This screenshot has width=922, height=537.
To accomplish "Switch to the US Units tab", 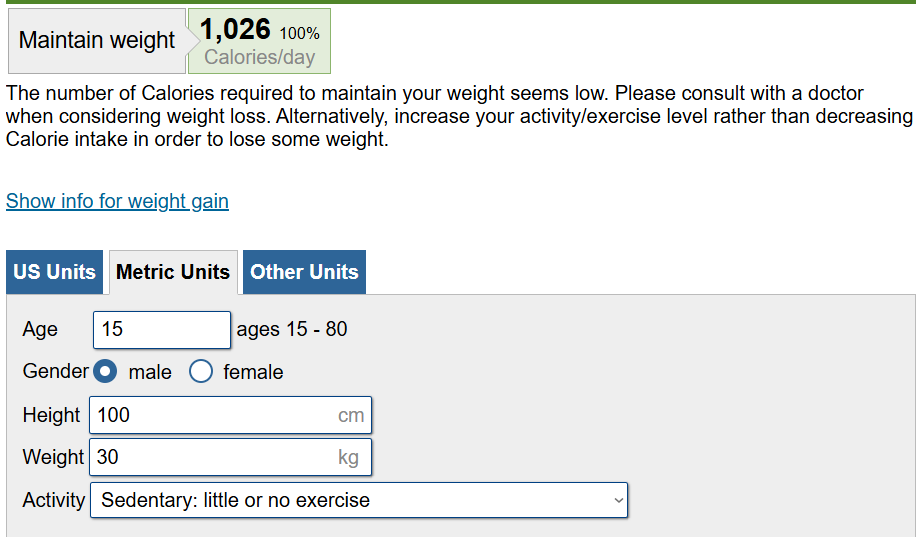I will pos(55,272).
